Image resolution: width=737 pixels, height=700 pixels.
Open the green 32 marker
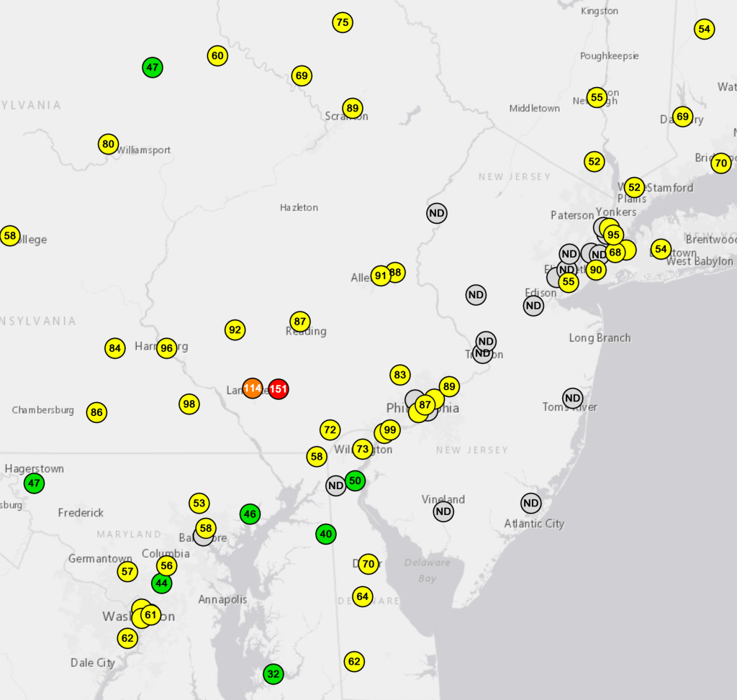click(273, 674)
